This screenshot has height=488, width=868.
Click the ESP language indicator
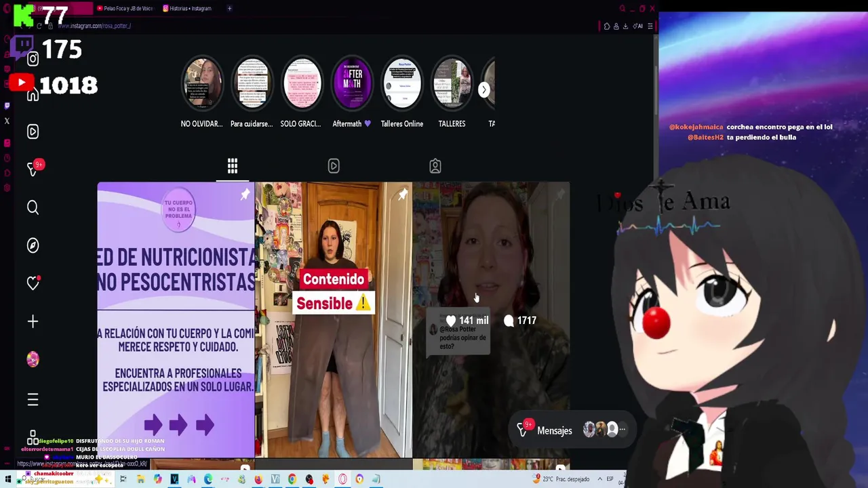pyautogui.click(x=610, y=479)
